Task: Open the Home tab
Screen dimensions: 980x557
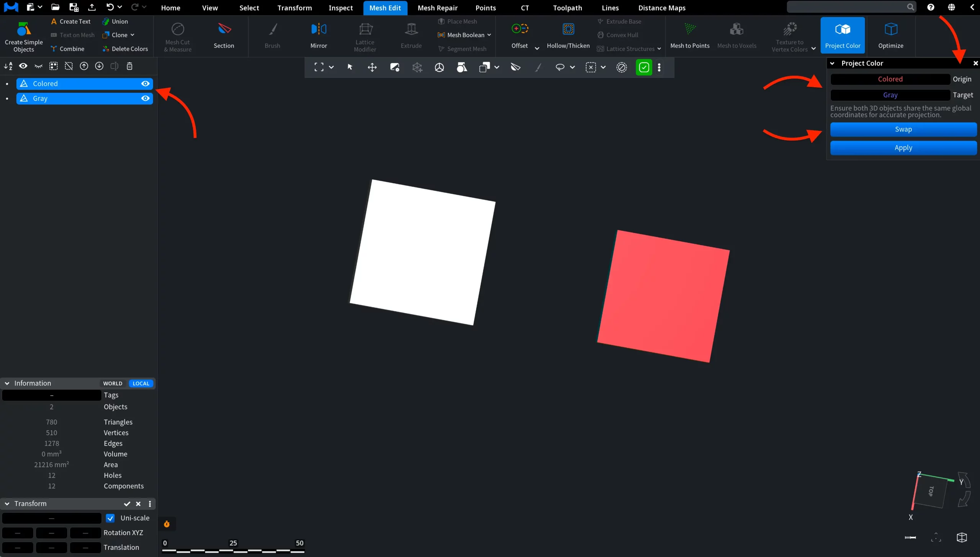Action: tap(170, 8)
